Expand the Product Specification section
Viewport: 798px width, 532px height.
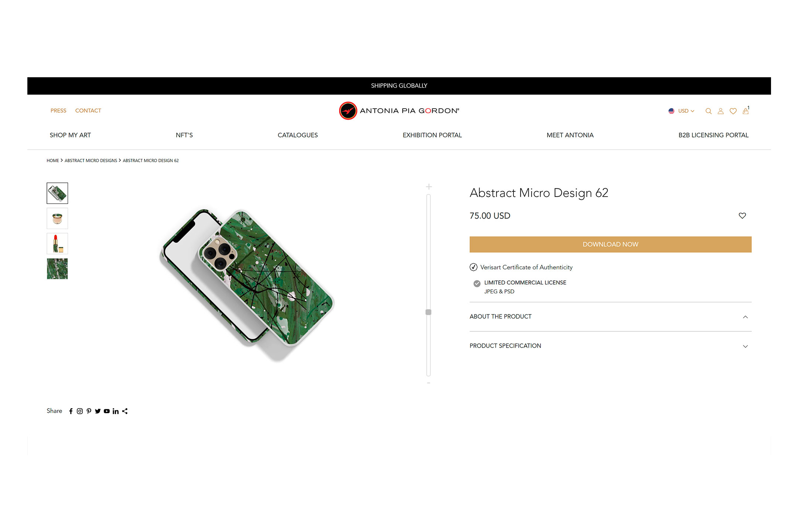pos(745,346)
